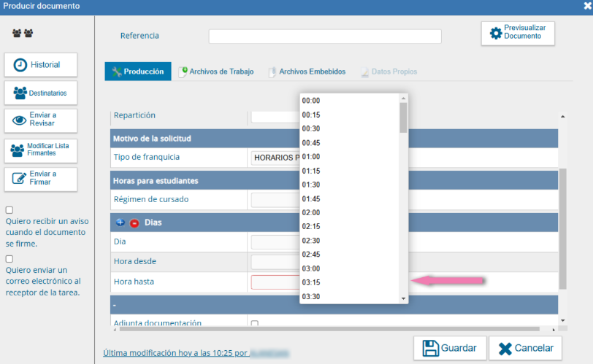Click the red minus icon to remove Dias
Viewport: 593px width, 364px height.
tap(134, 222)
